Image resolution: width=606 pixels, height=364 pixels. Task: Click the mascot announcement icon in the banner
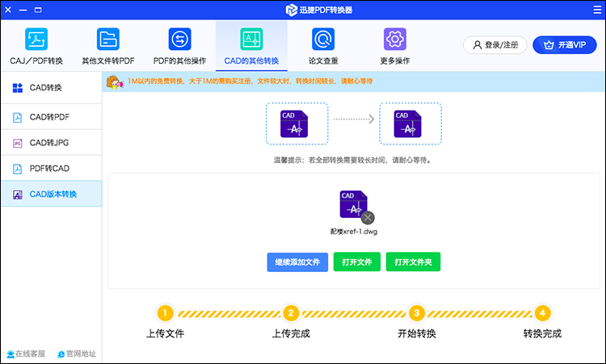[x=115, y=82]
